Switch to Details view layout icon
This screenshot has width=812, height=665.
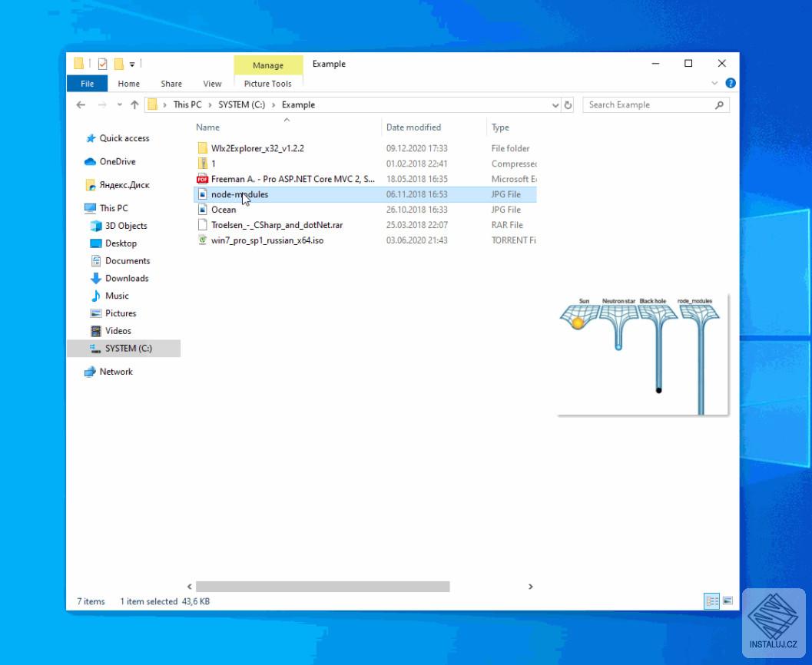pos(711,601)
